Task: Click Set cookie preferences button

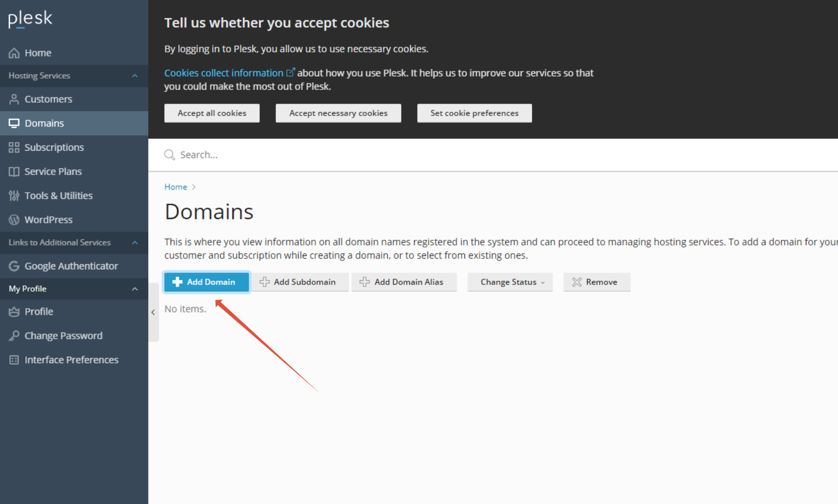Action: 474,113
